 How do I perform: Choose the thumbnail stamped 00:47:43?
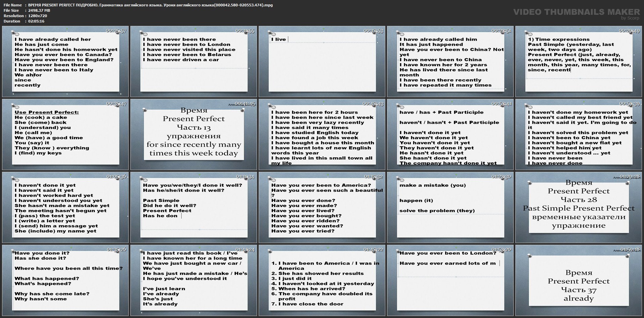click(x=322, y=134)
